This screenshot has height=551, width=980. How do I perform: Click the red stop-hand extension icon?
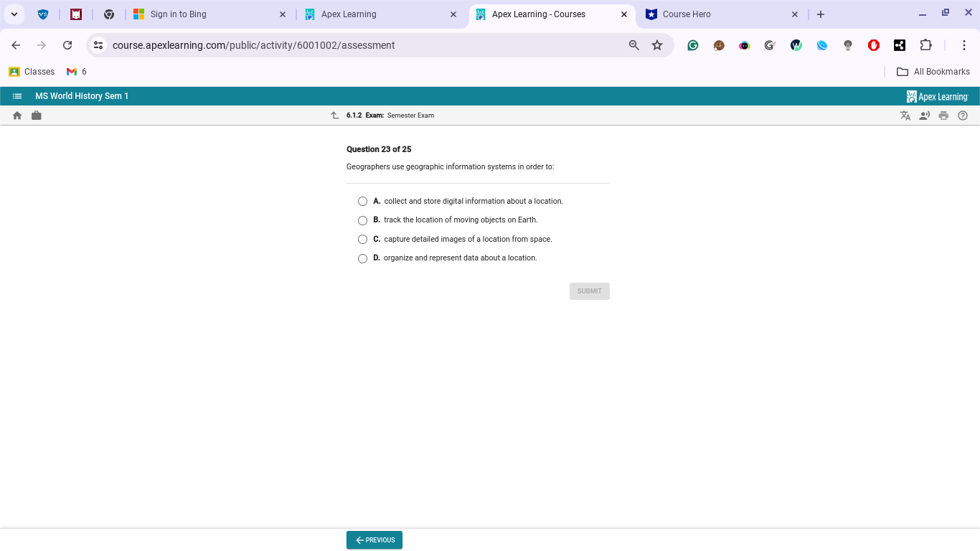tap(874, 45)
